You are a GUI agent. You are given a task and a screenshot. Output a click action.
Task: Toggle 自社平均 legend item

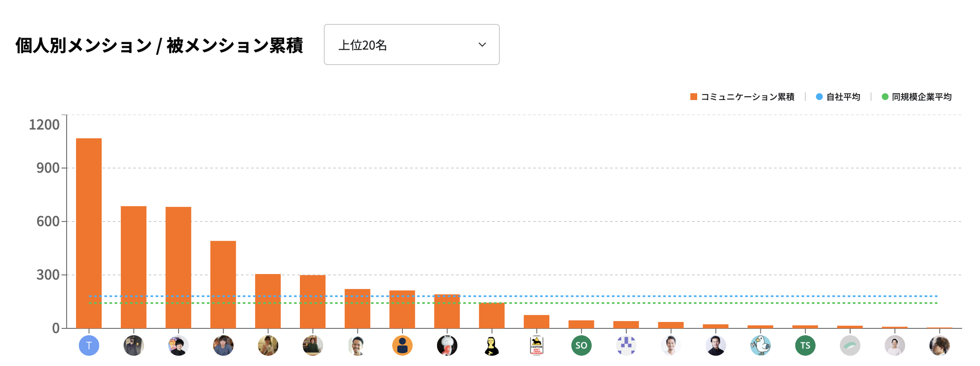tap(838, 97)
